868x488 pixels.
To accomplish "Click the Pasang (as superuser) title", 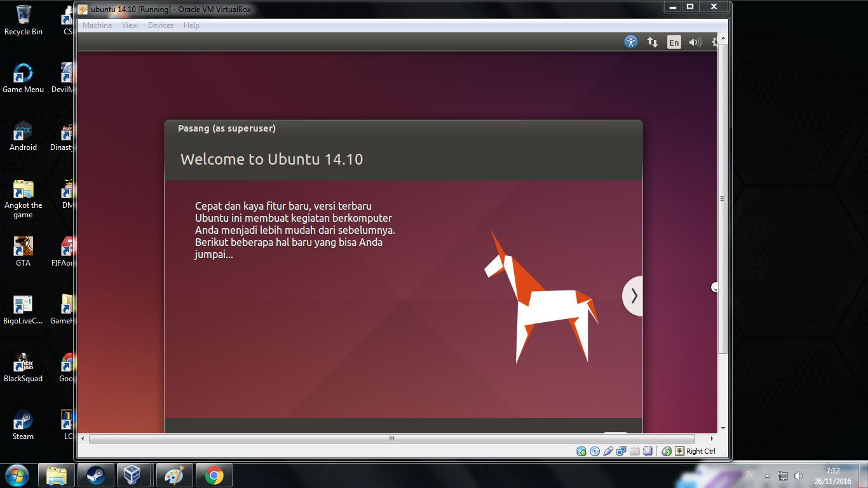I will tap(227, 128).
